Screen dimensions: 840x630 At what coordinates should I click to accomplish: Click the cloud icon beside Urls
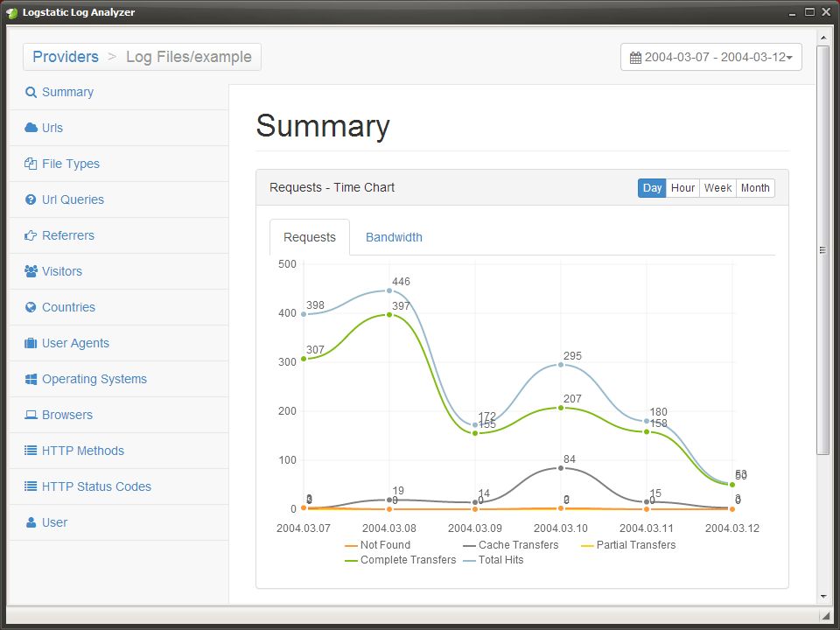click(31, 128)
